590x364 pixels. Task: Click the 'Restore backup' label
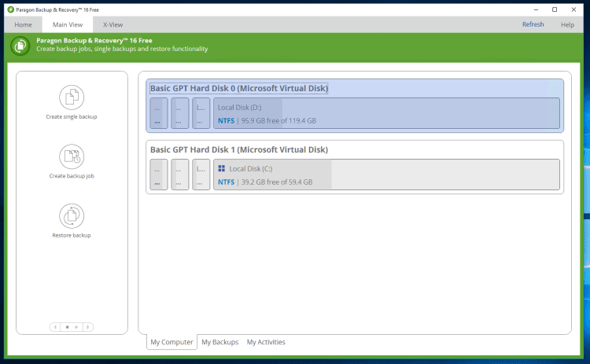(72, 235)
